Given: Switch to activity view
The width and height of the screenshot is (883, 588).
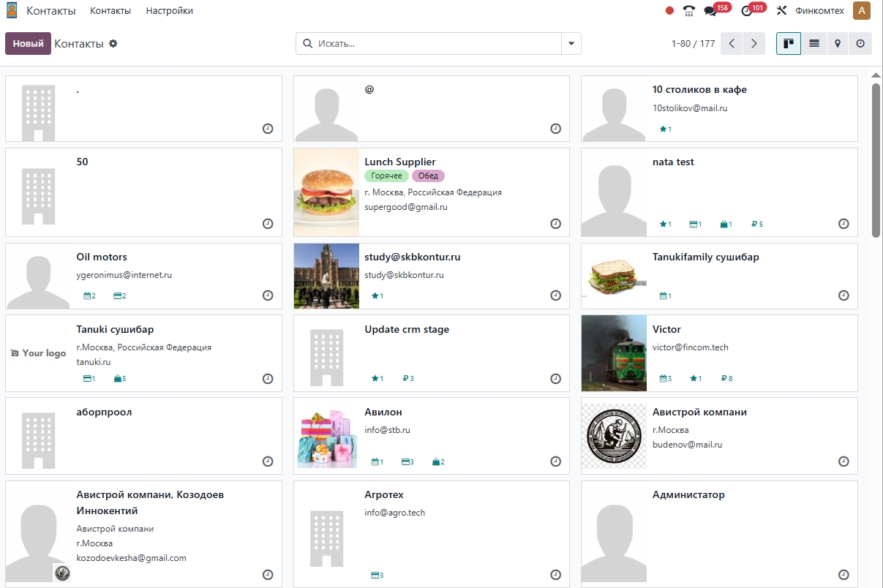Looking at the screenshot, I should 860,44.
